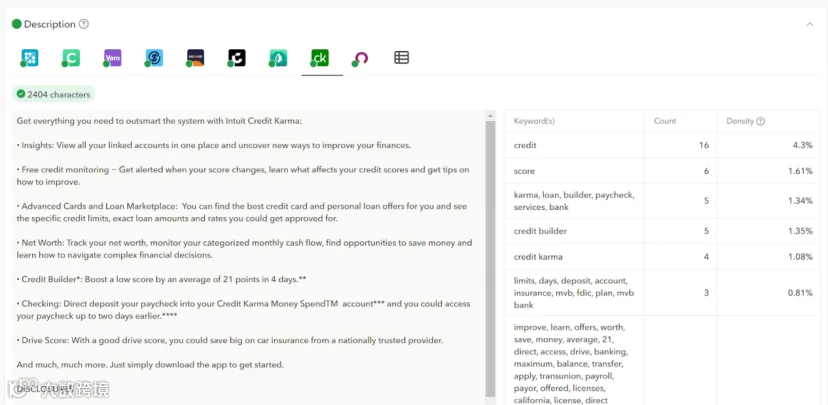Sort by the Density column header
The width and height of the screenshot is (828, 405).
pos(740,121)
